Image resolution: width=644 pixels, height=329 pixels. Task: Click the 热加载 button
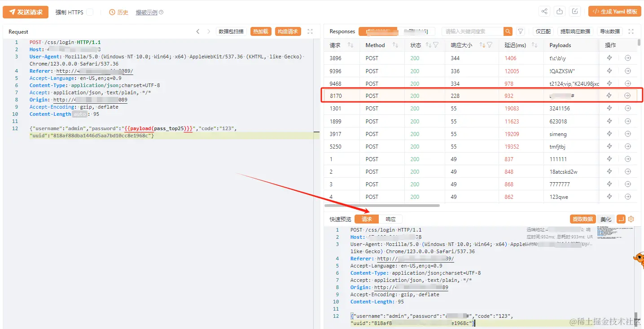261,31
